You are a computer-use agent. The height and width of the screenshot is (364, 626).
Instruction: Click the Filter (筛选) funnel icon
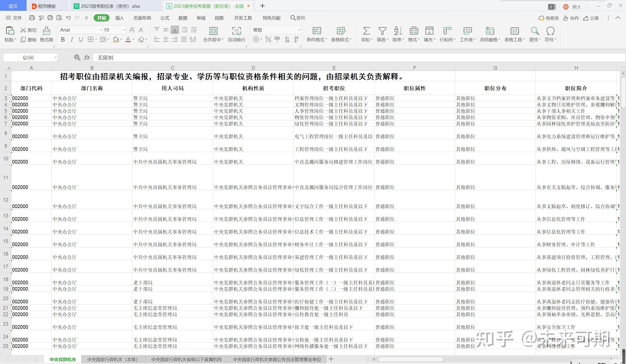(x=382, y=31)
